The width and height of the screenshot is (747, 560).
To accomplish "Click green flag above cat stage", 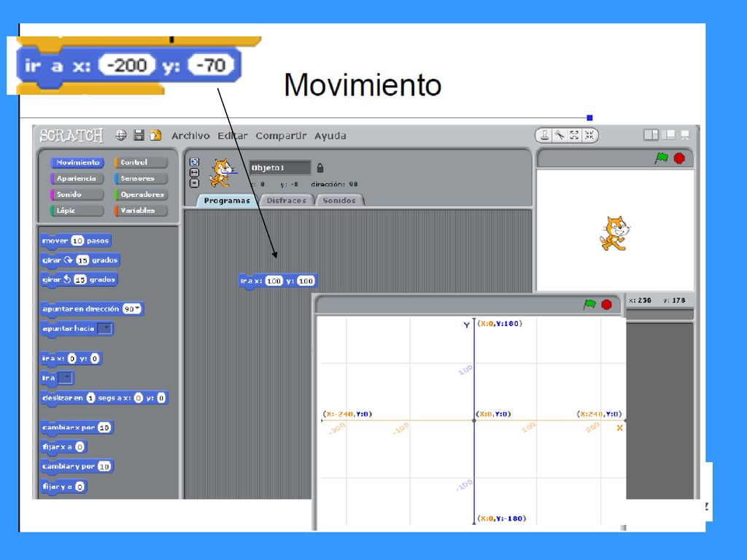I will (x=661, y=158).
